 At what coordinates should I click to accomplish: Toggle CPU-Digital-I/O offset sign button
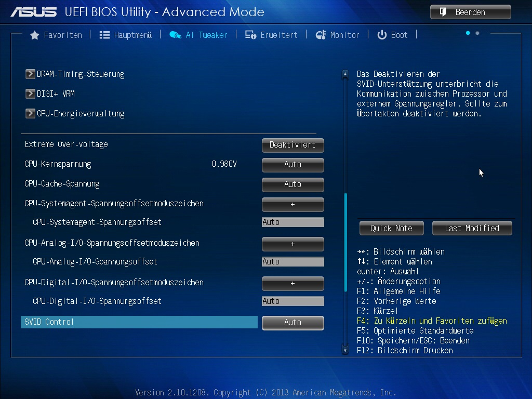pos(293,283)
